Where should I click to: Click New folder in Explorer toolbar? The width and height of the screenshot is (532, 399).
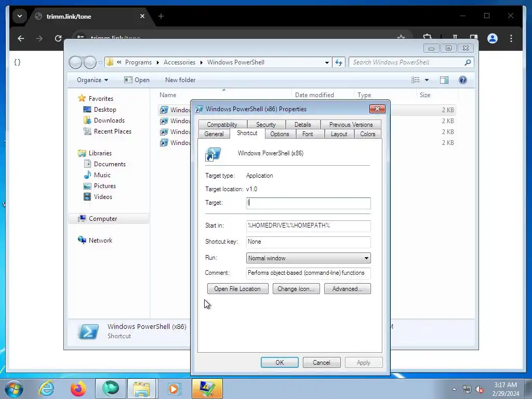coord(180,80)
